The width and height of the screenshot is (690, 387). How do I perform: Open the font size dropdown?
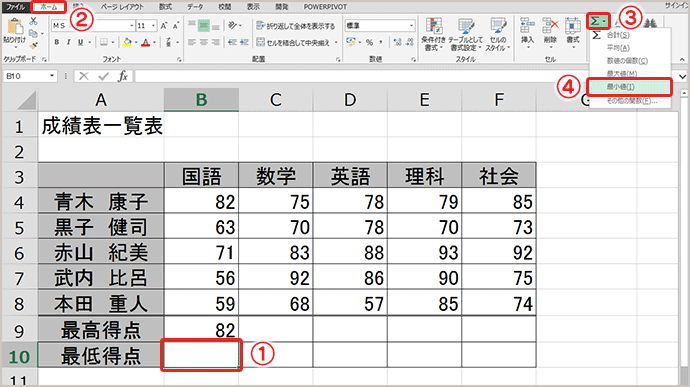(x=153, y=26)
